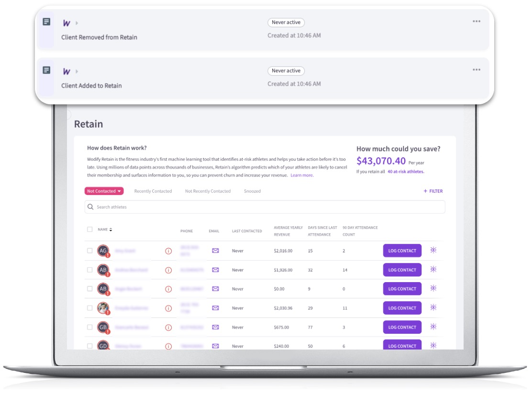Focus the Search athletes field
Image resolution: width=532 pixels, height=394 pixels.
pyautogui.click(x=265, y=207)
